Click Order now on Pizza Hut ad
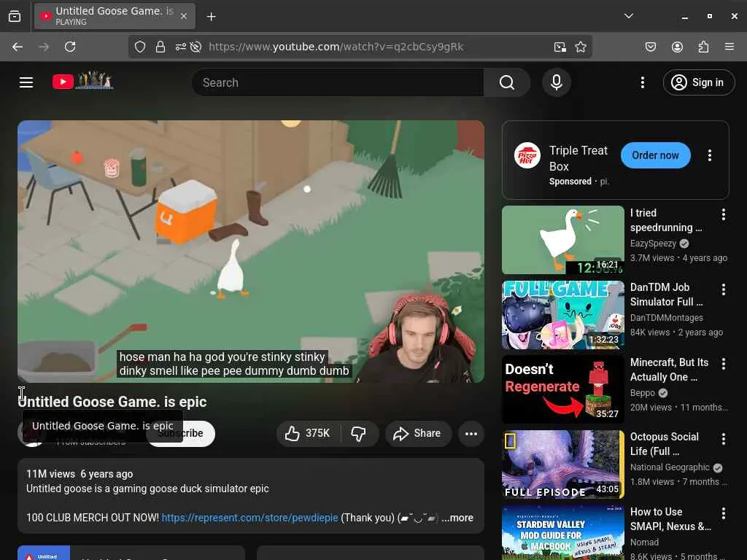Screen dimensions: 747x560 coord(655,155)
